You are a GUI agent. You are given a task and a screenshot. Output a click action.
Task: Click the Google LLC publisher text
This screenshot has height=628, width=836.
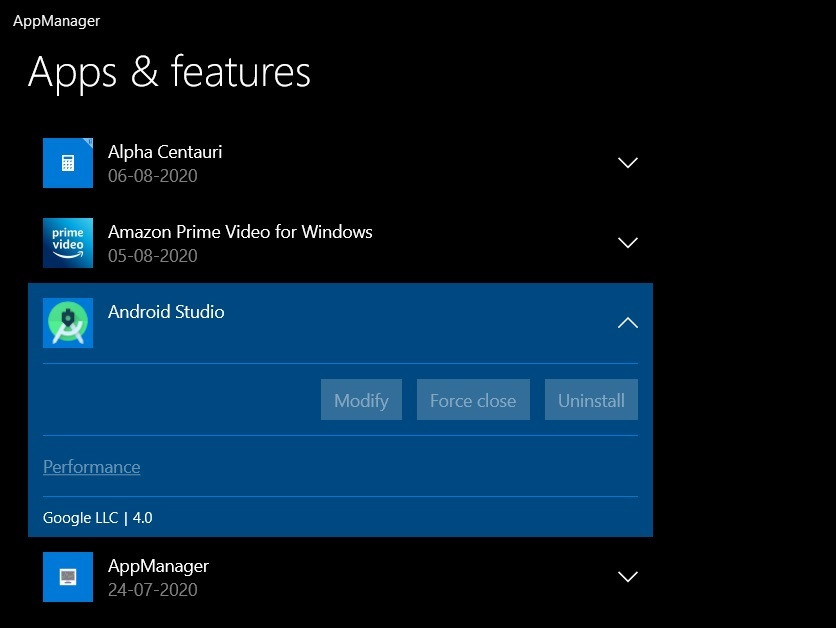(81, 518)
